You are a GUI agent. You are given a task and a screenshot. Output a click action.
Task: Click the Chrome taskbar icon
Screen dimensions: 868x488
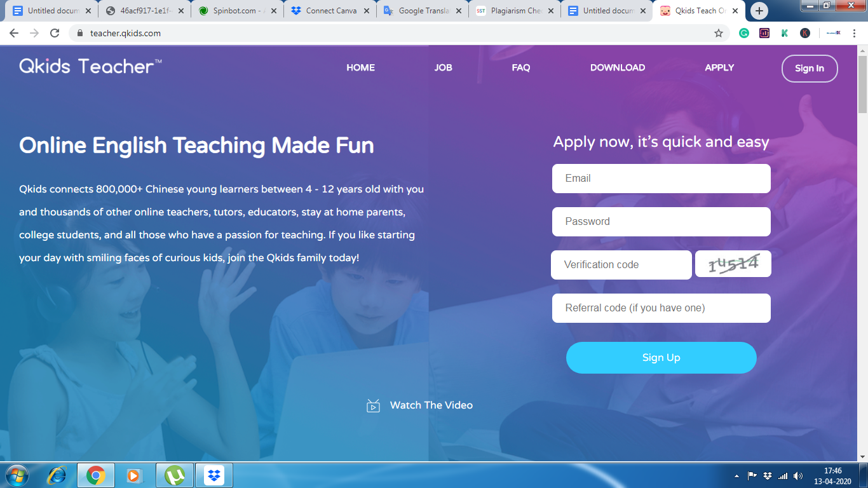(96, 475)
